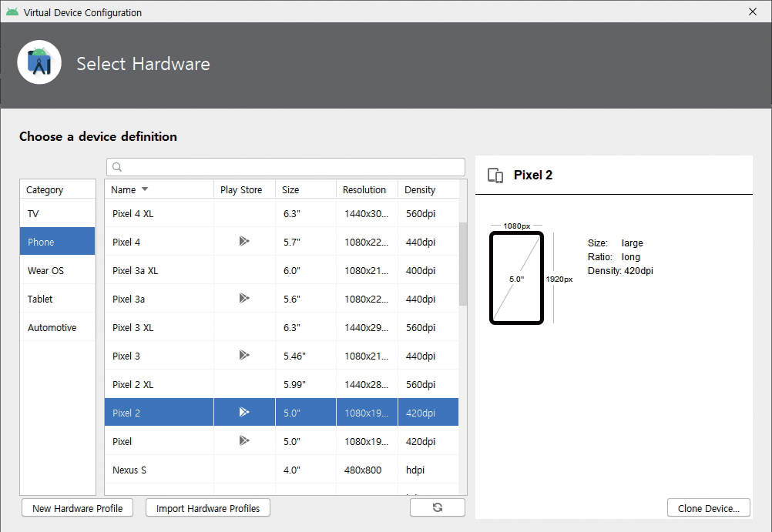Select the Pixel 3 device name
Screen dimensions: 772x532
126,356
